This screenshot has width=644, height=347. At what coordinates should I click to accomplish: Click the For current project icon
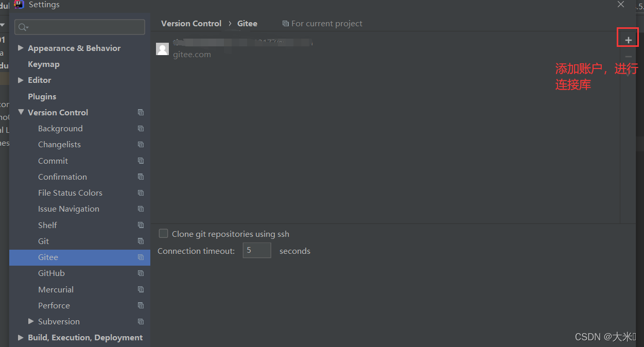point(286,24)
